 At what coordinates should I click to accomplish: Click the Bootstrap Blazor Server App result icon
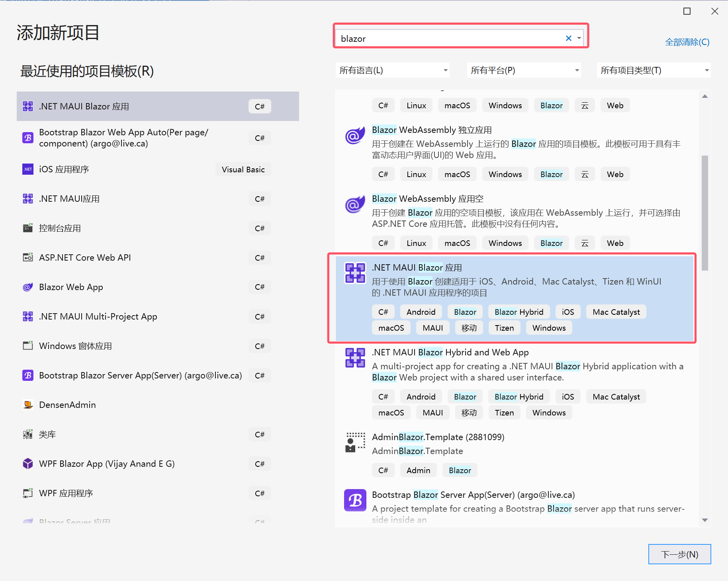(355, 500)
